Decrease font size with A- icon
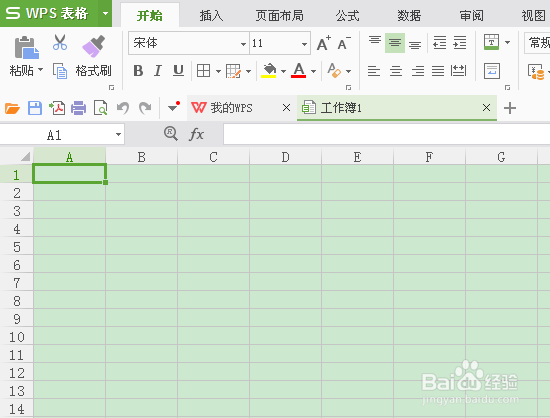This screenshot has height=418, width=550. [344, 43]
